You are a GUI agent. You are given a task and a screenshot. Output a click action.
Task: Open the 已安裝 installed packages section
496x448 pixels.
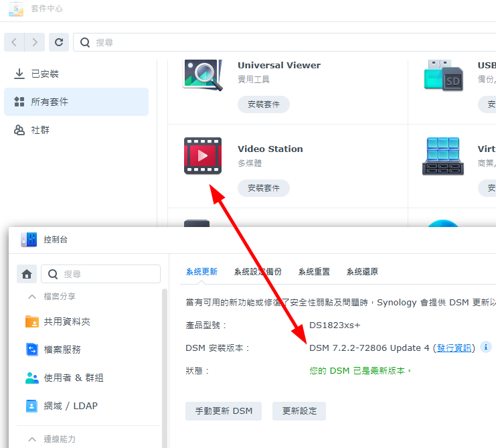(76, 74)
